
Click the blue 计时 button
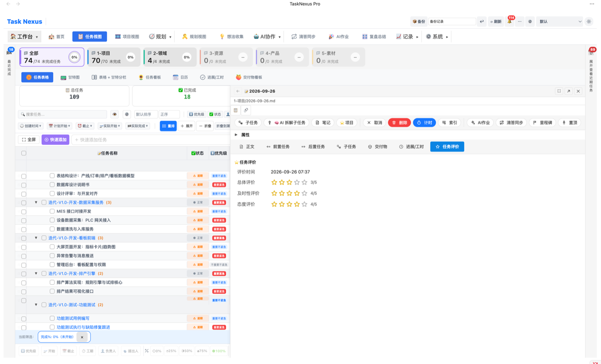[x=424, y=123]
